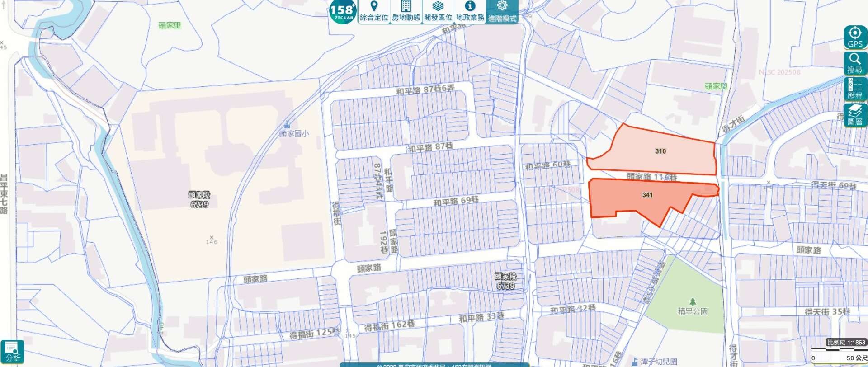Open the 地政業務 info tab
The image size is (868, 367).
coord(470,12)
